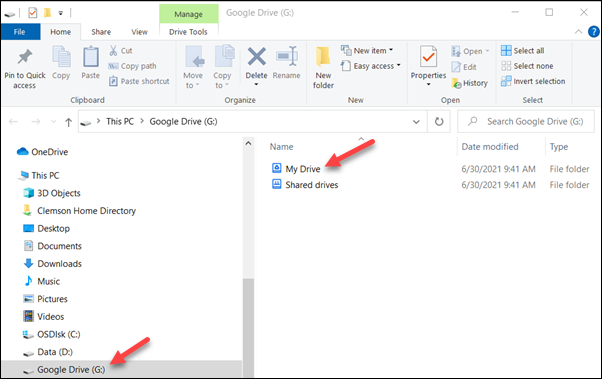Click the Edit ribbon command

[464, 67]
